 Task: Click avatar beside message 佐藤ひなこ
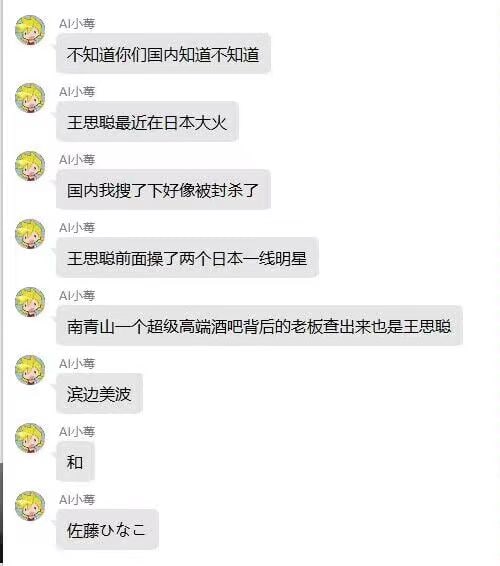click(x=30, y=506)
